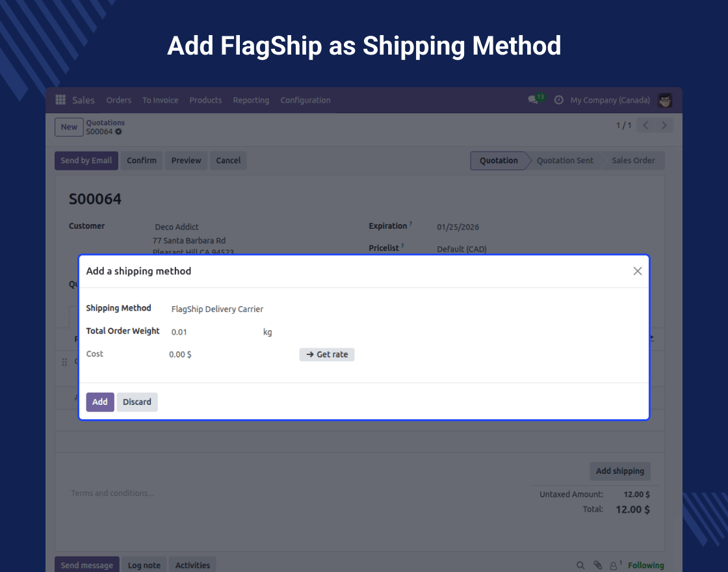Click the gear icon beside S00064
728x572 pixels.
click(118, 132)
